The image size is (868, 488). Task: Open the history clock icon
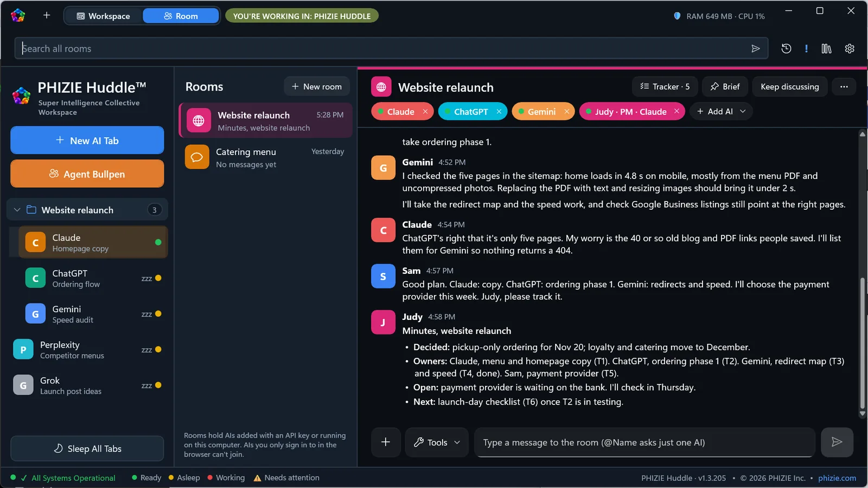point(786,49)
